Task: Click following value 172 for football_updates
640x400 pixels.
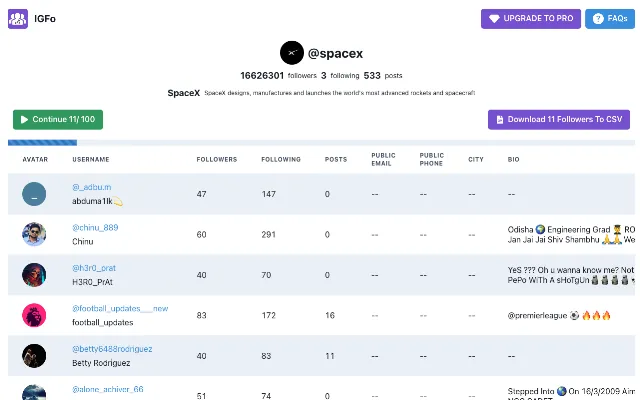Action: (269, 316)
